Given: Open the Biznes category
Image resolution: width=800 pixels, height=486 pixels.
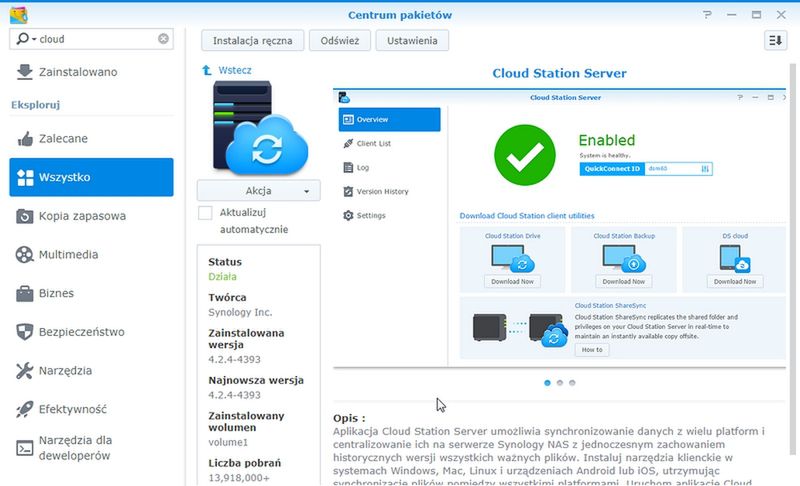Looking at the screenshot, I should 91,293.
